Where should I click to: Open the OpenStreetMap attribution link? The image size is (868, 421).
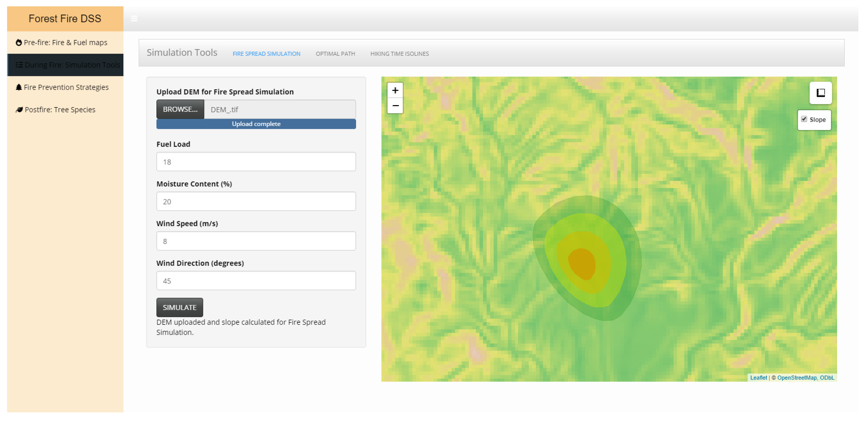pyautogui.click(x=797, y=377)
